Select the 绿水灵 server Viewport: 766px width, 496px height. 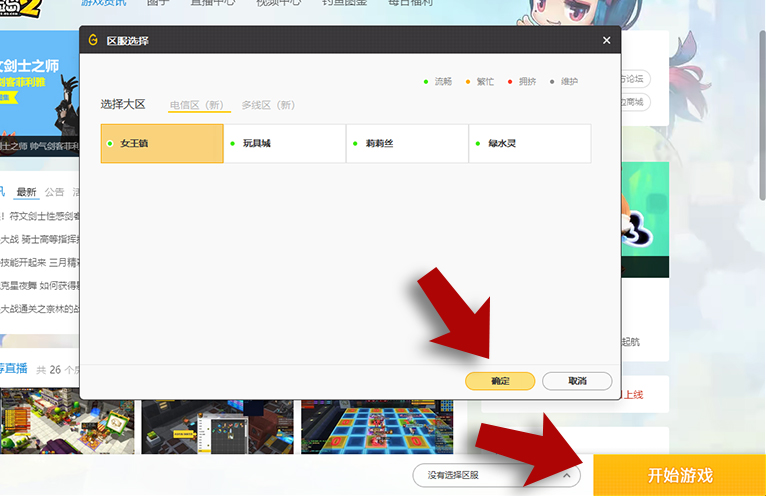(530, 143)
